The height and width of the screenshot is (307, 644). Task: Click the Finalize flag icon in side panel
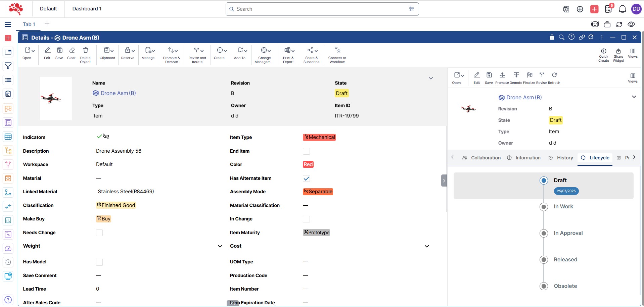529,75
